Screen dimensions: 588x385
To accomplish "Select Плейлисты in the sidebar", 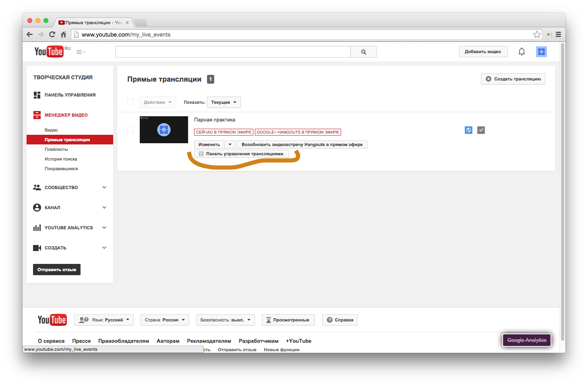I will 56,149.
